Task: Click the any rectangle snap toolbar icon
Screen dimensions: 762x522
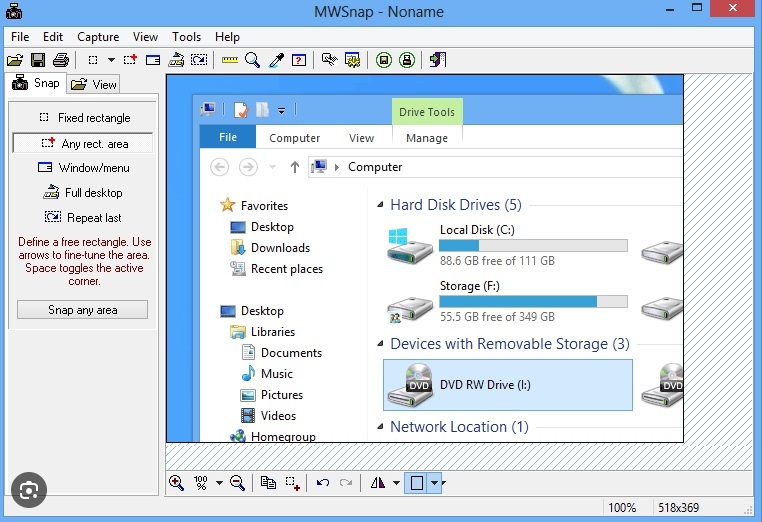Action: [x=130, y=60]
